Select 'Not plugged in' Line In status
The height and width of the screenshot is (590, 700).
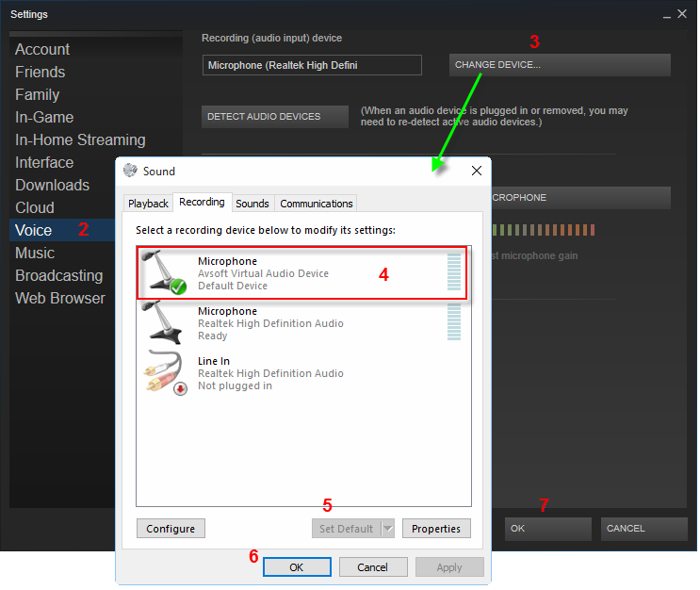point(235,385)
